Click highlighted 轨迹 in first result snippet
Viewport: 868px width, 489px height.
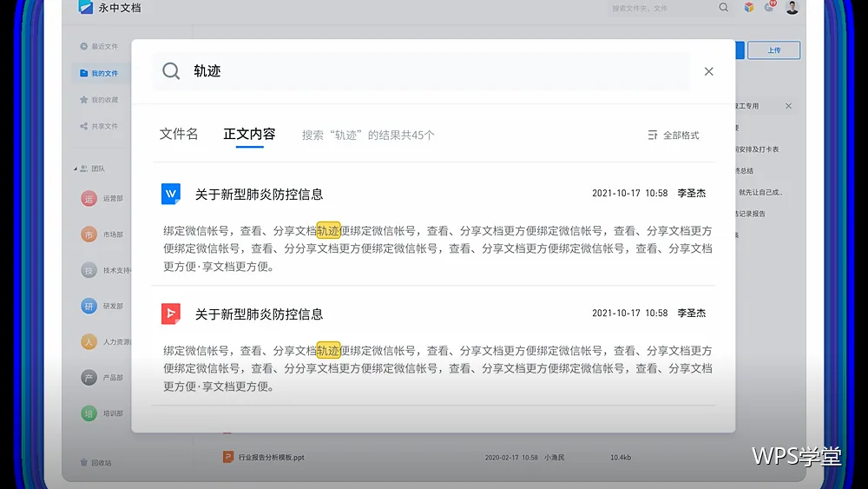328,230
